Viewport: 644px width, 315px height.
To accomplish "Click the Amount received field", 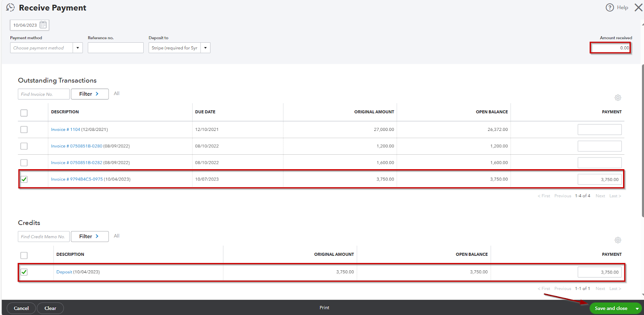I will coord(610,48).
